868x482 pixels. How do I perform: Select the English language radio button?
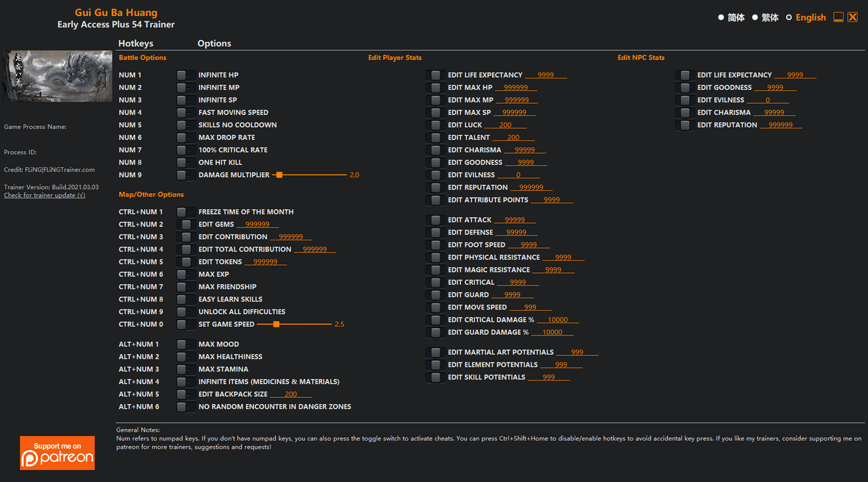coord(789,18)
